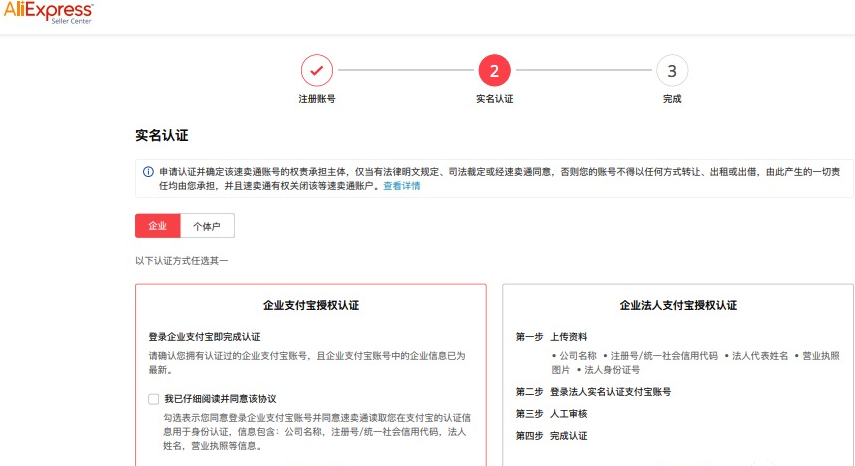Screen dimensions: 855x466
Task: Click the bullet list starting 公司名称
Action: click(x=695, y=362)
